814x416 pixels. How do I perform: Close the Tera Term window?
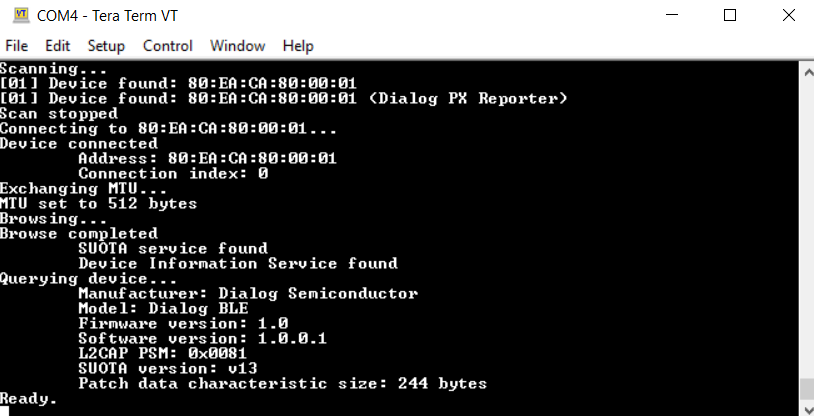point(789,15)
